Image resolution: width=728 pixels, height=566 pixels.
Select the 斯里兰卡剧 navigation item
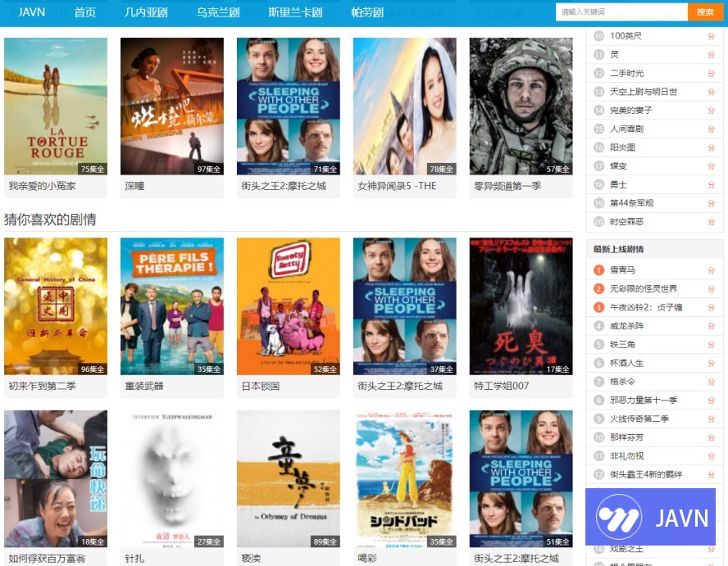point(295,12)
